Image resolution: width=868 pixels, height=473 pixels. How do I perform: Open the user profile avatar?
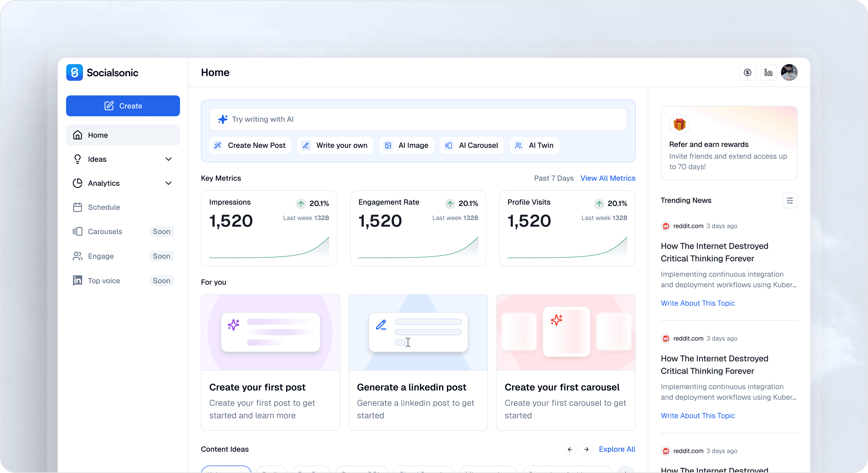click(789, 72)
